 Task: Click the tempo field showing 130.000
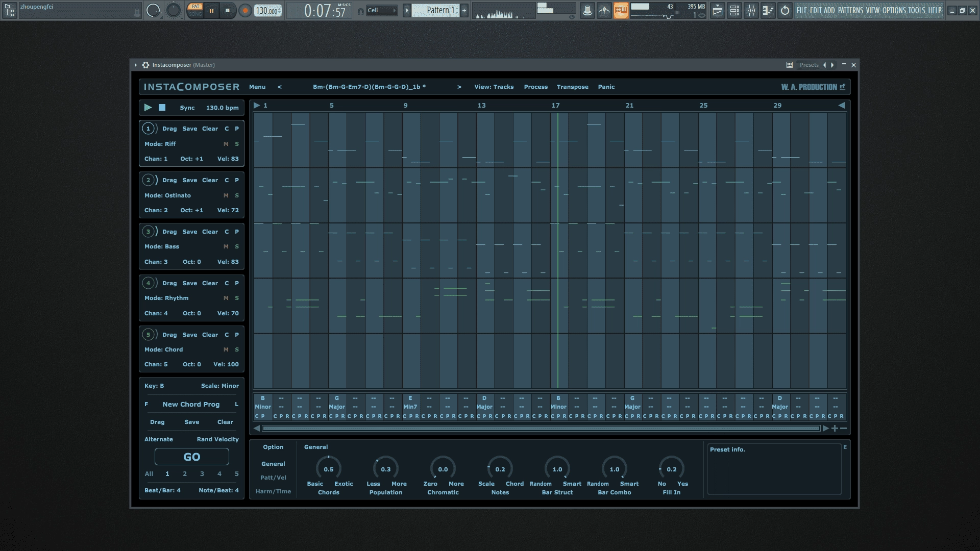pyautogui.click(x=268, y=10)
